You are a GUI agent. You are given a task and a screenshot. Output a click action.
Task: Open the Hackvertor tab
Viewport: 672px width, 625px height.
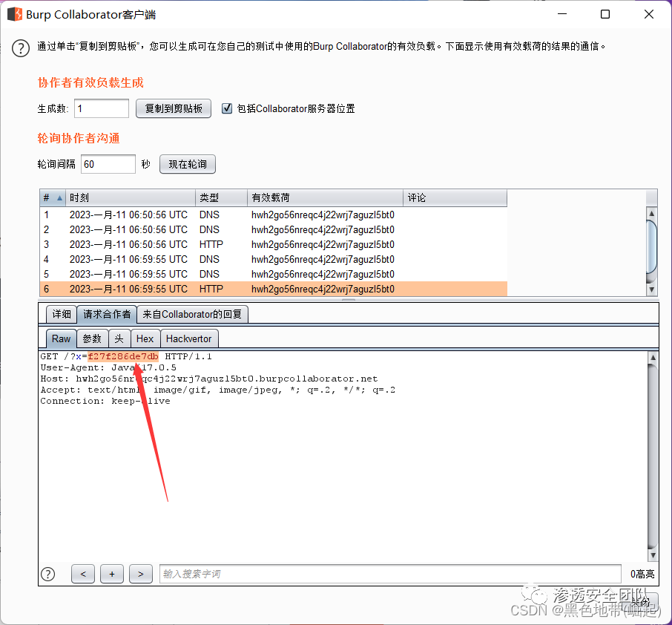[x=189, y=339]
